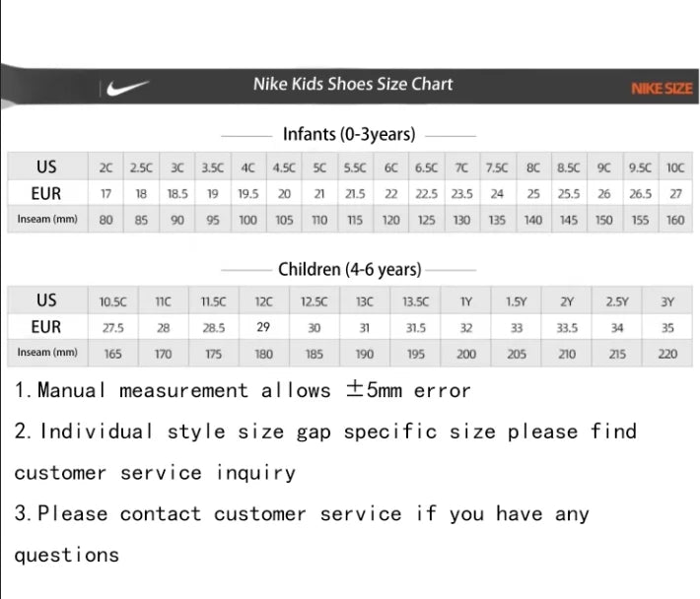Select US size '11C' cell

coord(163,301)
